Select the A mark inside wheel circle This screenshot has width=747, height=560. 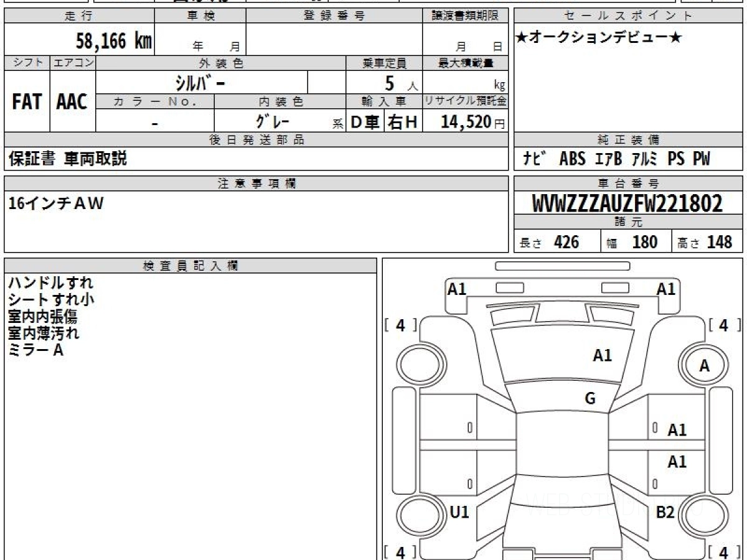coord(705,366)
